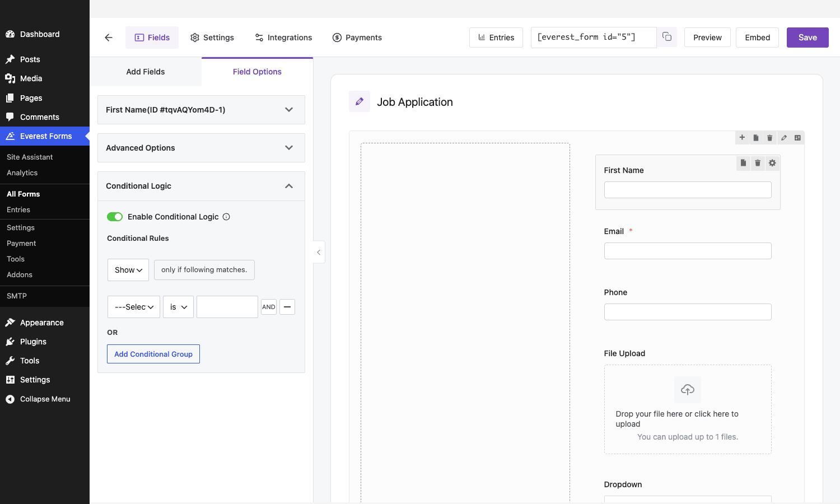Image resolution: width=840 pixels, height=504 pixels.
Task: Click the file upload cloud icon
Action: click(x=688, y=389)
